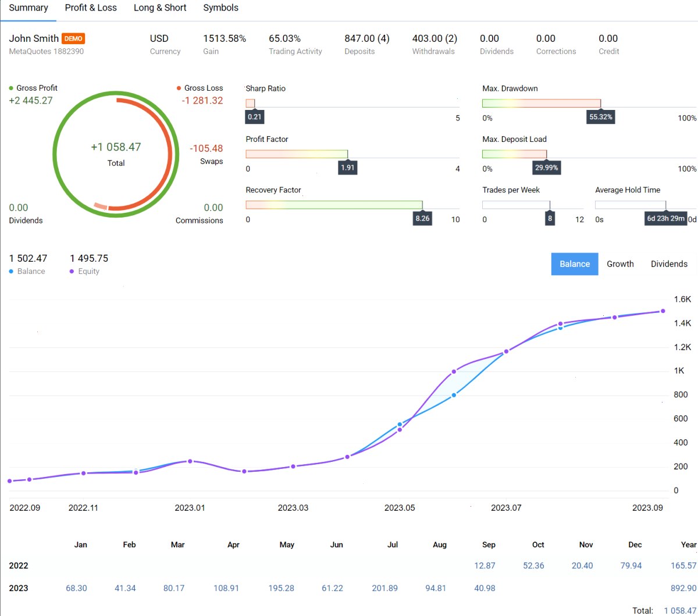
Task: Click the -105.48 Swaps value
Action: tap(206, 148)
